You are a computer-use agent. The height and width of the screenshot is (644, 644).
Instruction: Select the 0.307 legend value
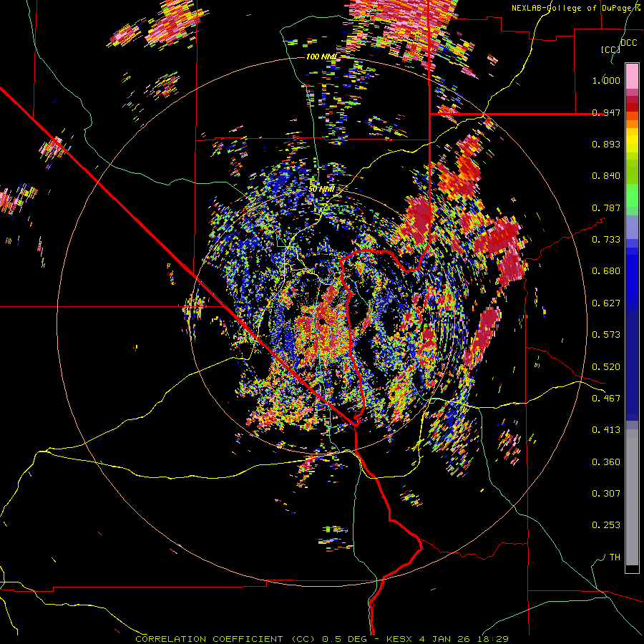pos(606,494)
